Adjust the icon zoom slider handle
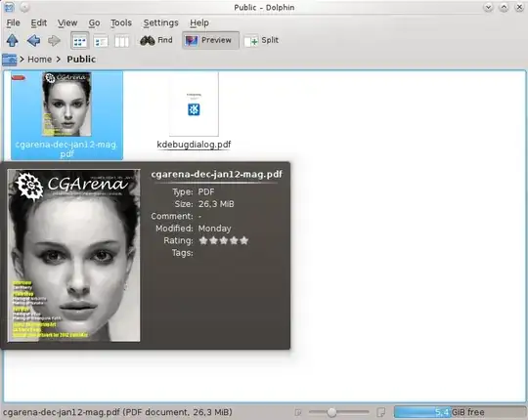This screenshot has height=420, width=528. [x=331, y=412]
